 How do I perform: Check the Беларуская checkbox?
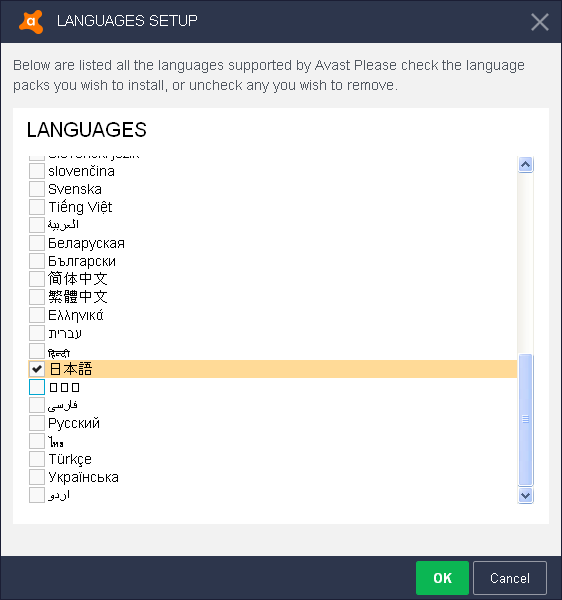[x=37, y=243]
